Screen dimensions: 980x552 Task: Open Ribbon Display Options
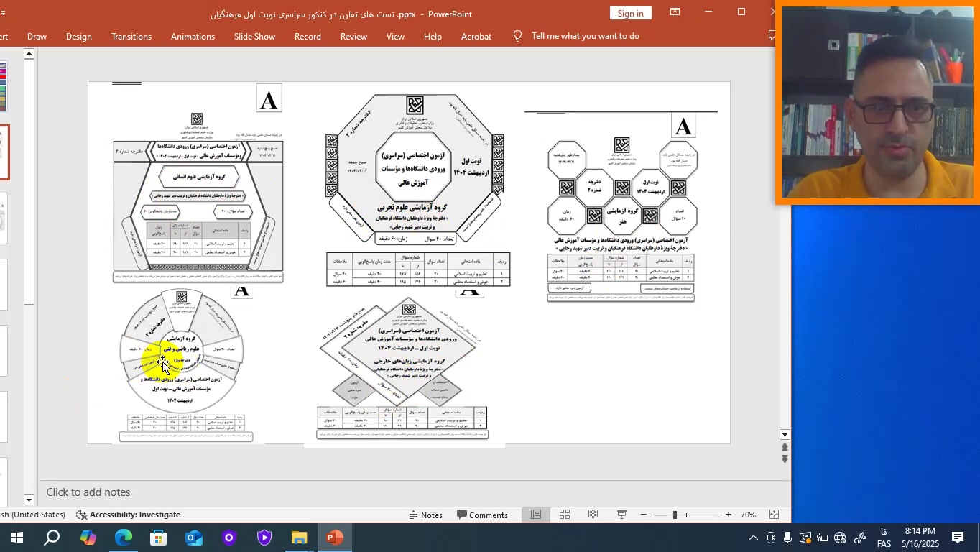click(675, 12)
